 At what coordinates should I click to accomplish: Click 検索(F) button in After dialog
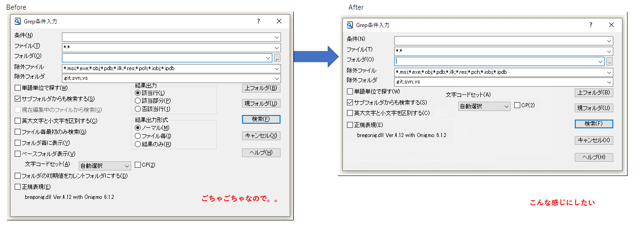click(594, 124)
